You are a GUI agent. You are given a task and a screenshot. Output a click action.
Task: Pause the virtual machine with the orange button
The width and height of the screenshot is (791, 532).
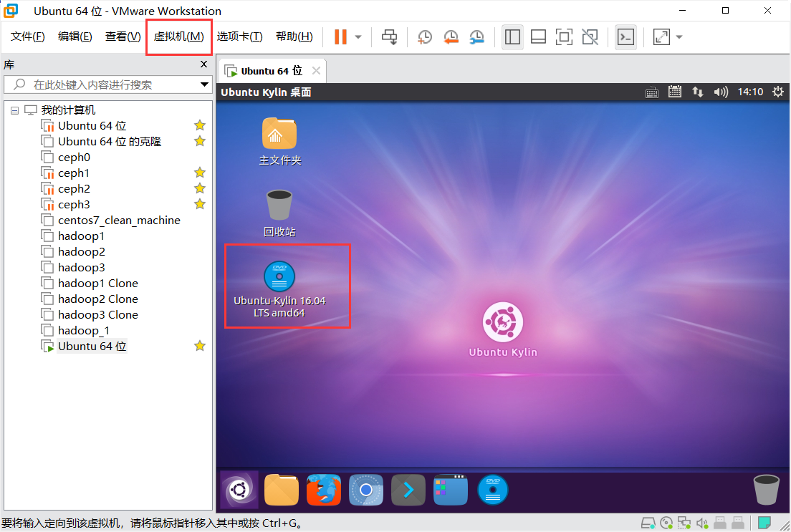340,37
